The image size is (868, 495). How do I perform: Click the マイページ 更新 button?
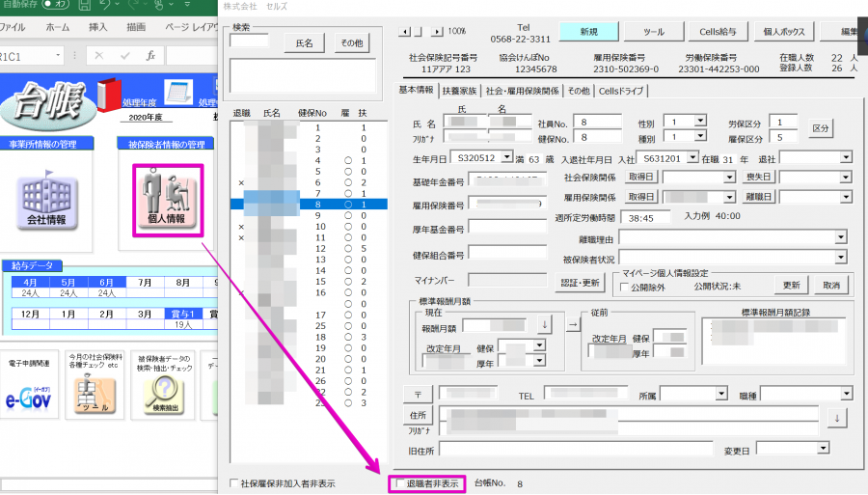click(x=791, y=286)
